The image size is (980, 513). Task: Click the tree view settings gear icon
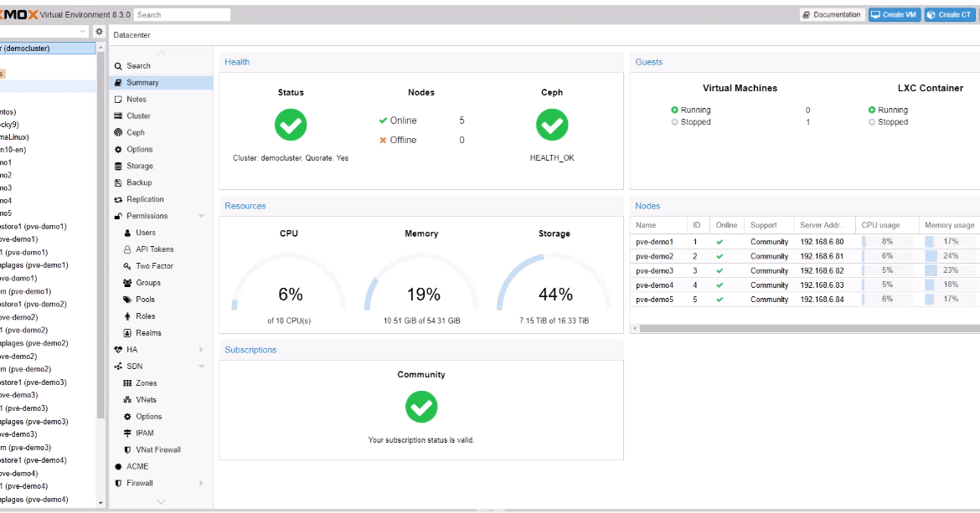(99, 31)
